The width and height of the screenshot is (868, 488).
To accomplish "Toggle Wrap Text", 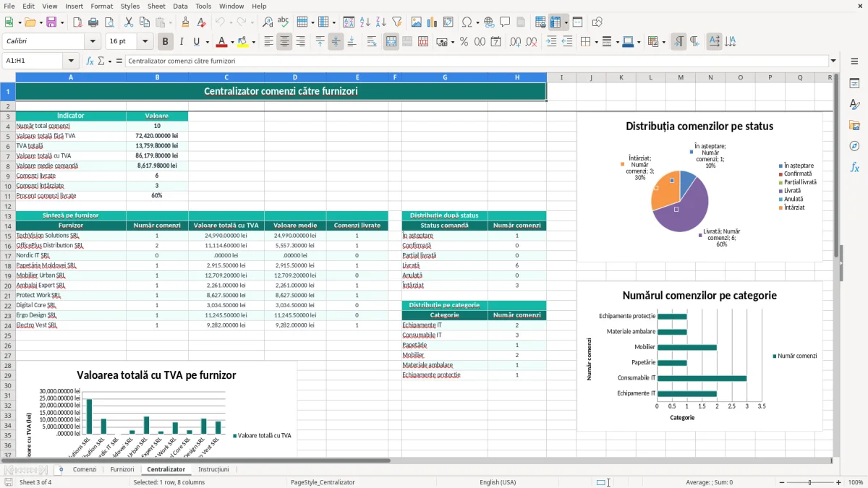I will (372, 42).
